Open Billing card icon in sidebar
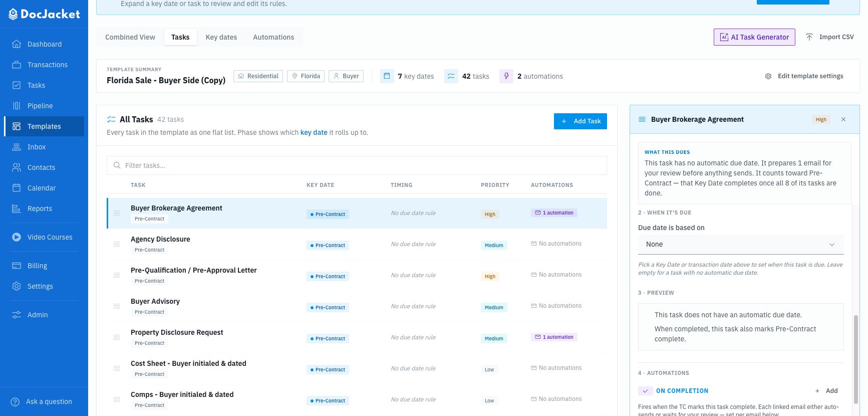The height and width of the screenshot is (416, 868). (17, 266)
